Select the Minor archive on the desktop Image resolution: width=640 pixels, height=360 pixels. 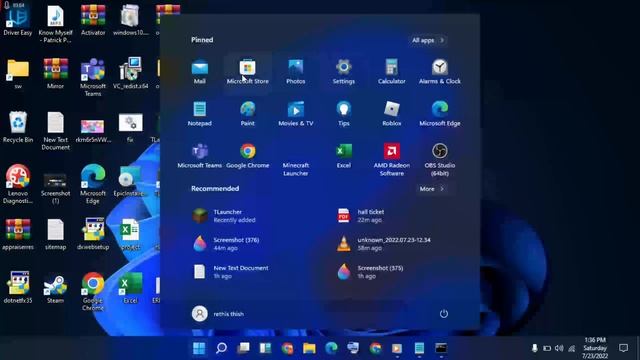(56, 74)
